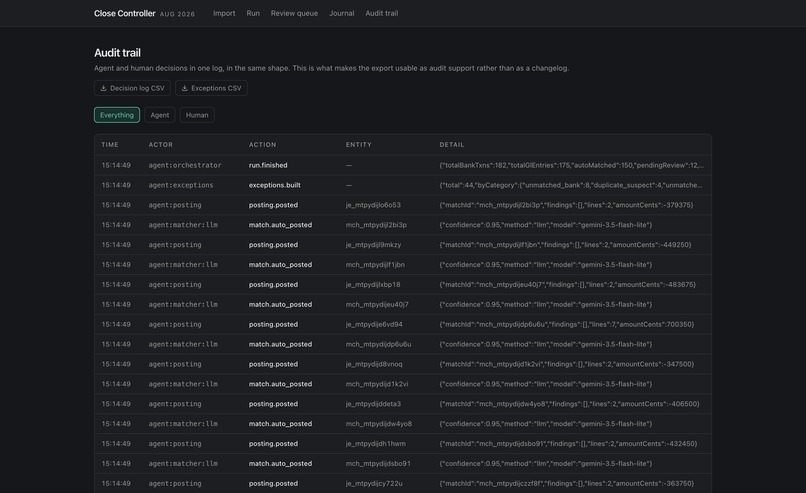The width and height of the screenshot is (806, 493).
Task: Click the Audit trail page heading
Action: click(x=117, y=53)
